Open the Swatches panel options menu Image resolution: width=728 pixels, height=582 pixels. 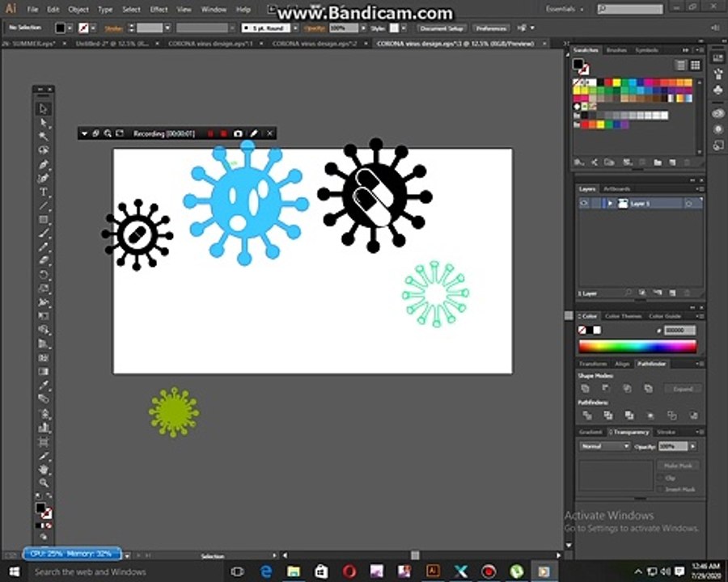coord(701,49)
